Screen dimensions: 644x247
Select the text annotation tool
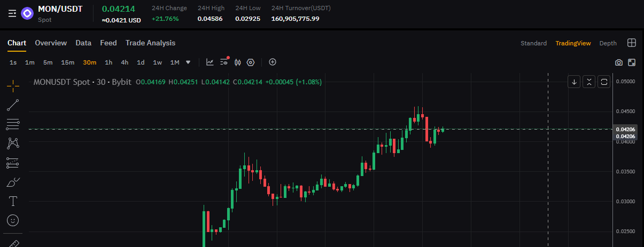tap(13, 201)
